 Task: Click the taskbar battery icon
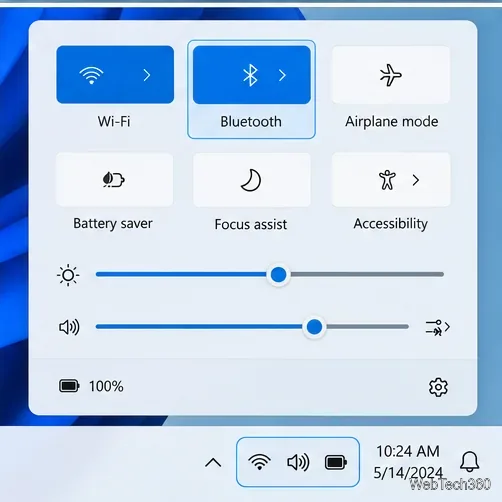(x=336, y=462)
